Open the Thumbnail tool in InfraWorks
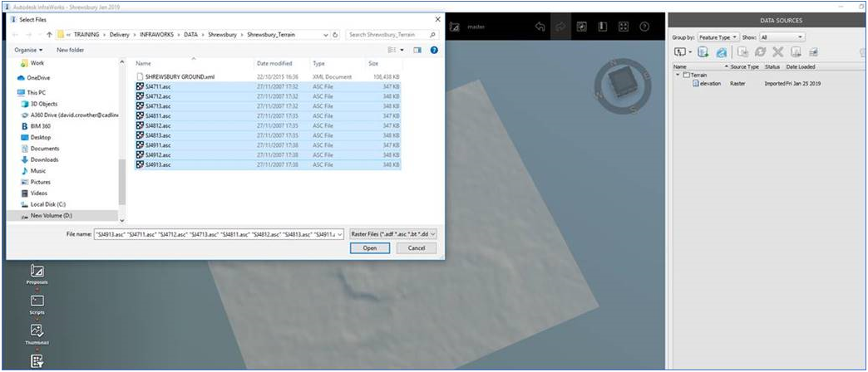The width and height of the screenshot is (868, 372). point(37,335)
